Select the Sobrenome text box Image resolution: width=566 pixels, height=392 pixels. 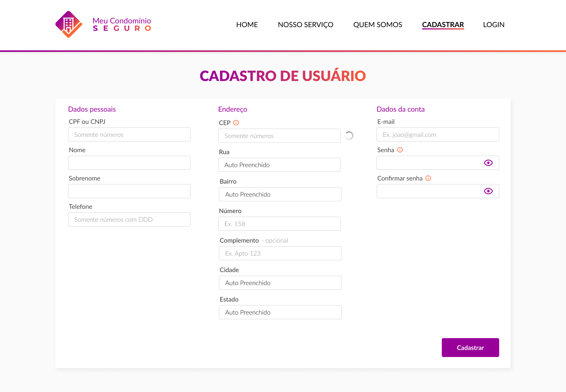(x=129, y=191)
